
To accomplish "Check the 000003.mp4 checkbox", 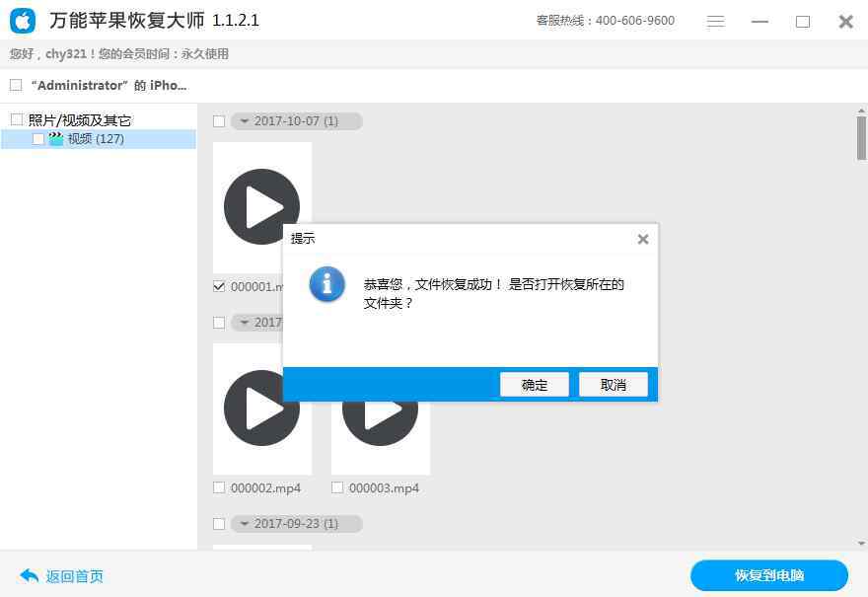I will [x=337, y=487].
